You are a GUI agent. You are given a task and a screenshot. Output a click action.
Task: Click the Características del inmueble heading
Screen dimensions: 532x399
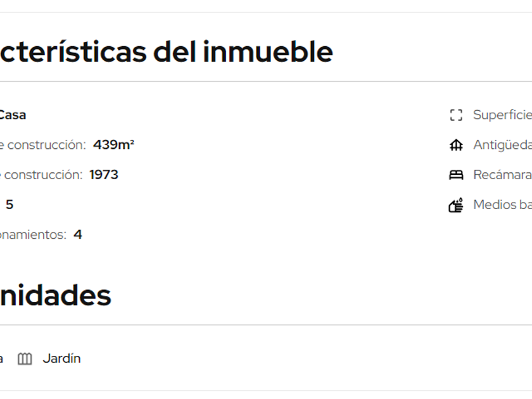pos(166,52)
